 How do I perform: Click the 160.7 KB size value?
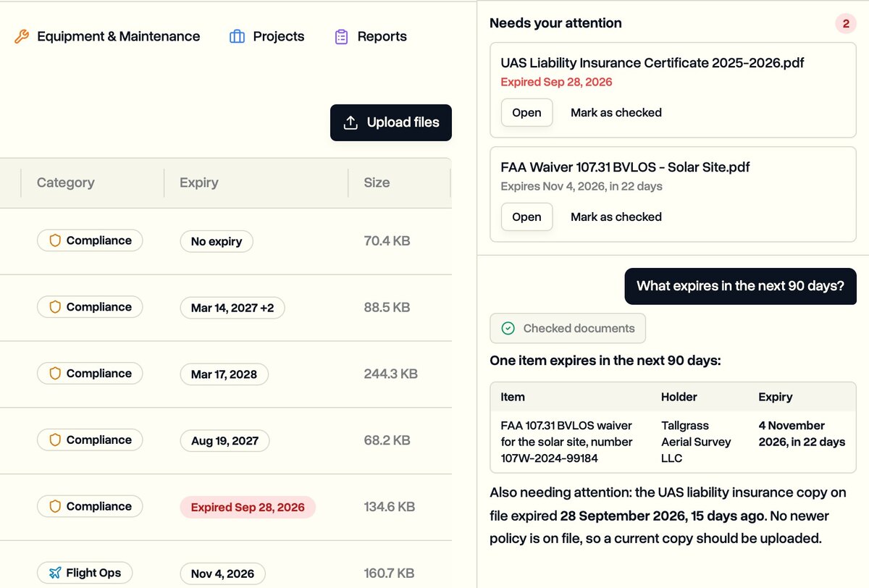[389, 574]
